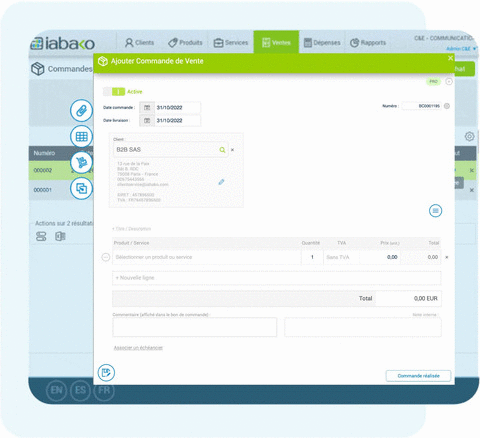480x438 pixels.
Task: Open the Dépenses tab
Action: click(x=322, y=43)
